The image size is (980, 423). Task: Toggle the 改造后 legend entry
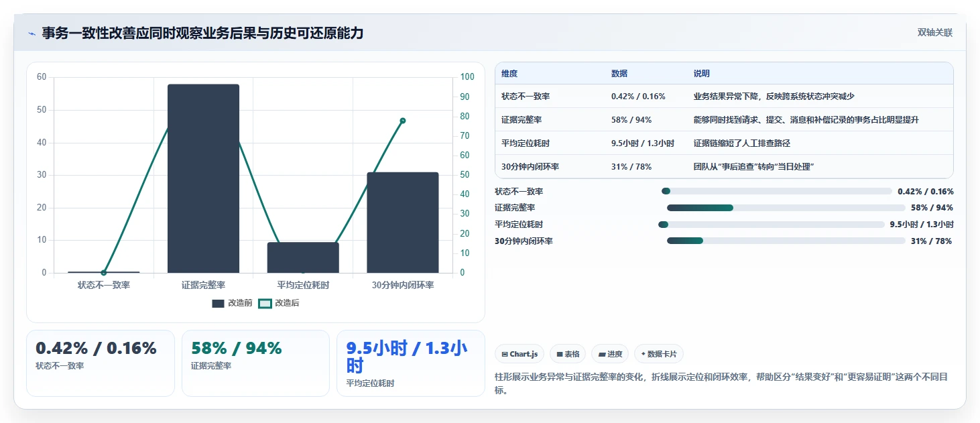(279, 303)
